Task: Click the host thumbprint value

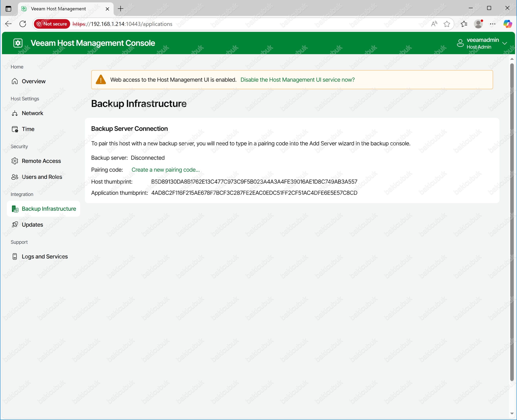Action: tap(254, 182)
